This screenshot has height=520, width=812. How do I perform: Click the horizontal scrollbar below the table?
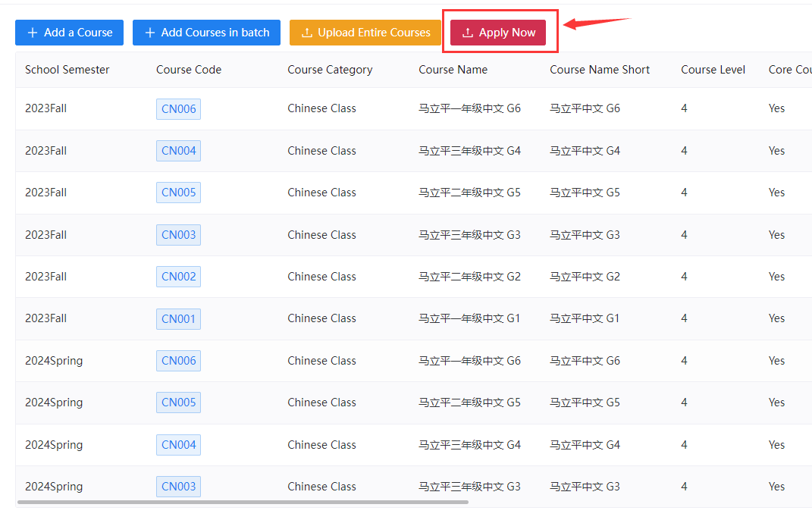pyautogui.click(x=243, y=502)
